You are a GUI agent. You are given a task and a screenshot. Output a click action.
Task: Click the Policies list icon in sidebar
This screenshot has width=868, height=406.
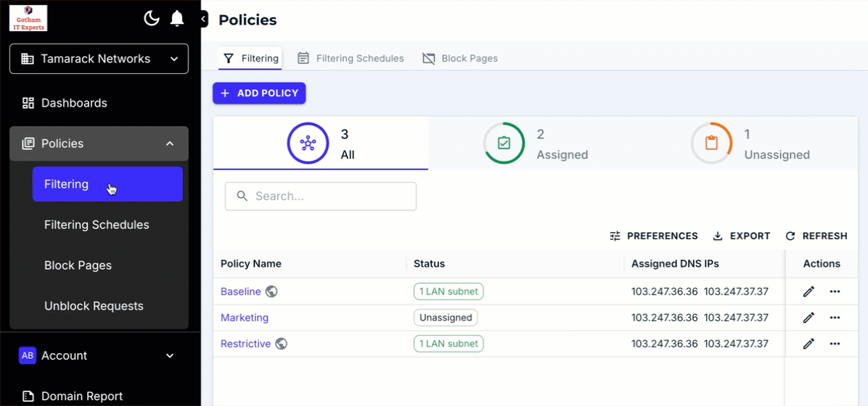coord(28,144)
